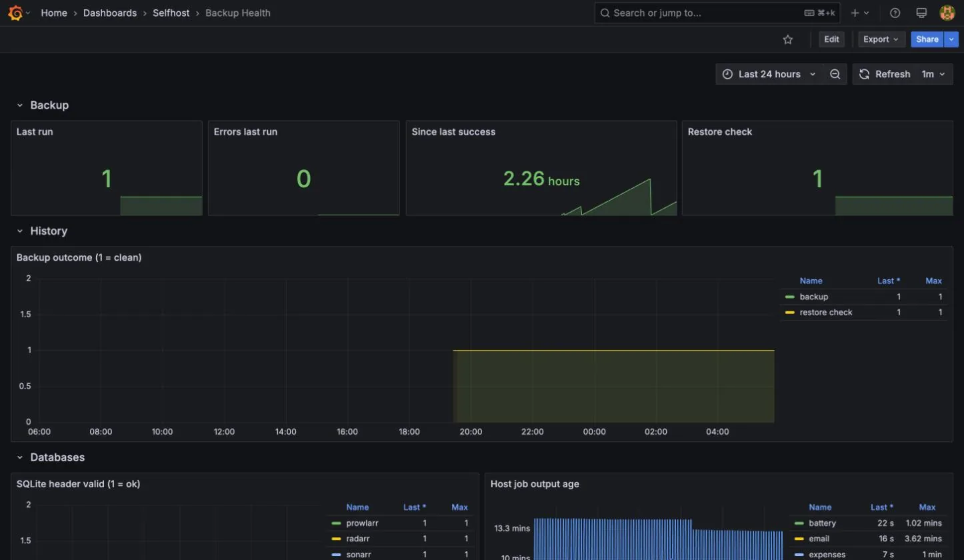This screenshot has height=560, width=964.
Task: Click the battery legend green color swatch
Action: pos(799,523)
